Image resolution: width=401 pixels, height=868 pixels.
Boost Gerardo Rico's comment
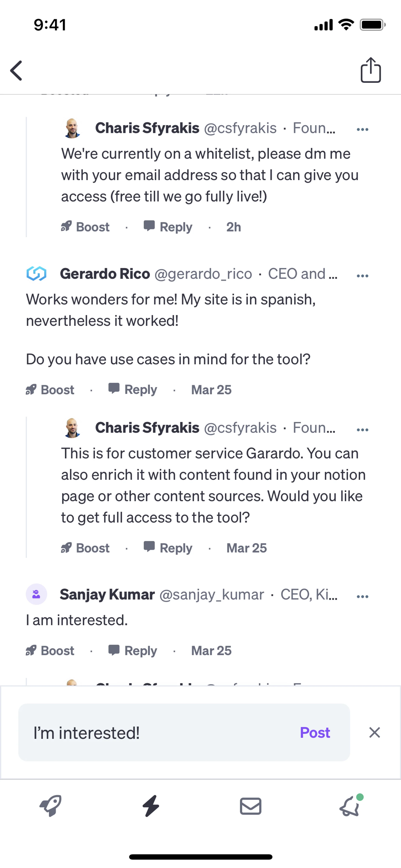pyautogui.click(x=50, y=390)
